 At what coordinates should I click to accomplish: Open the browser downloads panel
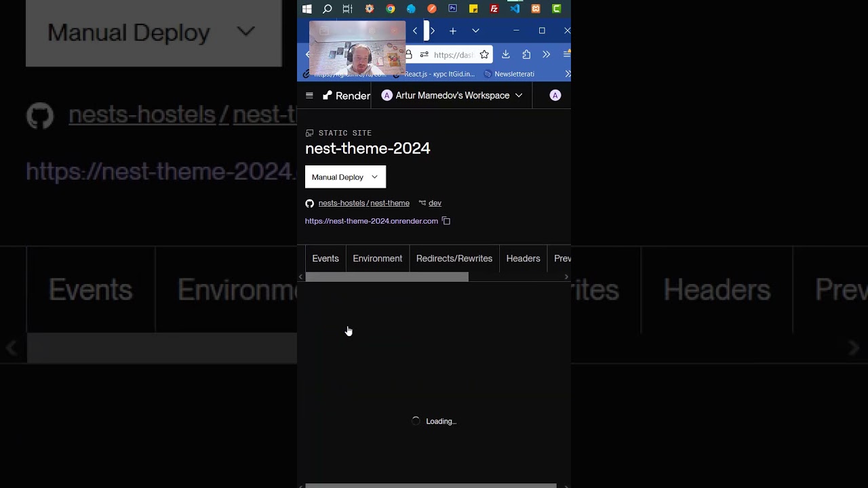(x=505, y=55)
